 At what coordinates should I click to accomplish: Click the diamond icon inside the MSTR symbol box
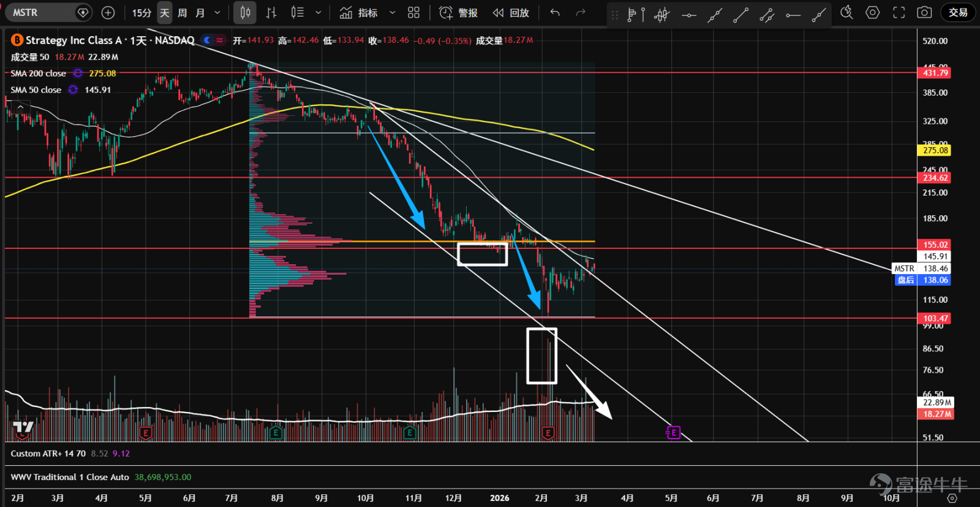coord(83,12)
